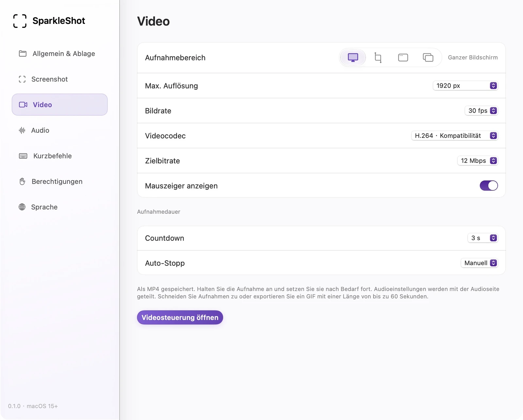Click the Aufnahmebereich row label
This screenshot has height=420, width=523.
click(175, 58)
